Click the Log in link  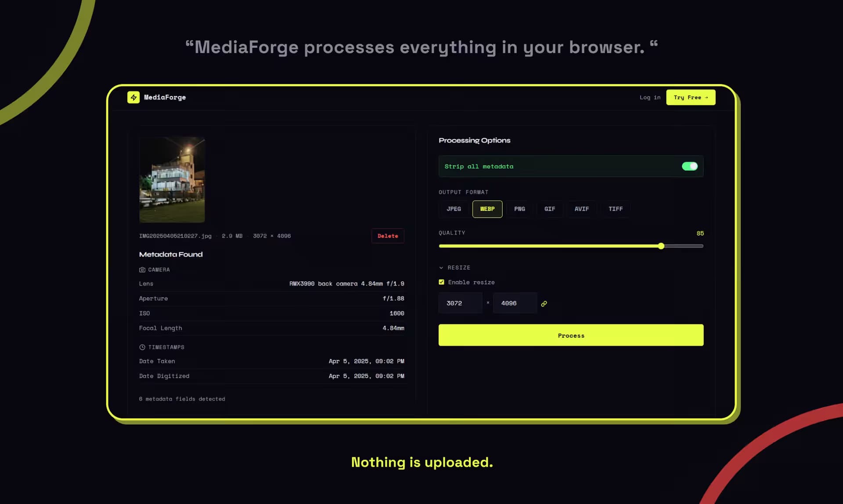click(x=650, y=97)
